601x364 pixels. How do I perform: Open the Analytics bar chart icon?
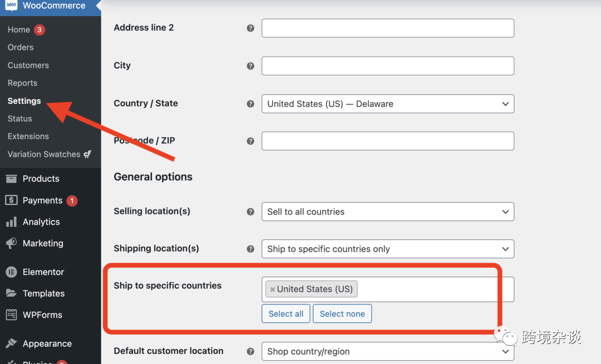tap(12, 222)
